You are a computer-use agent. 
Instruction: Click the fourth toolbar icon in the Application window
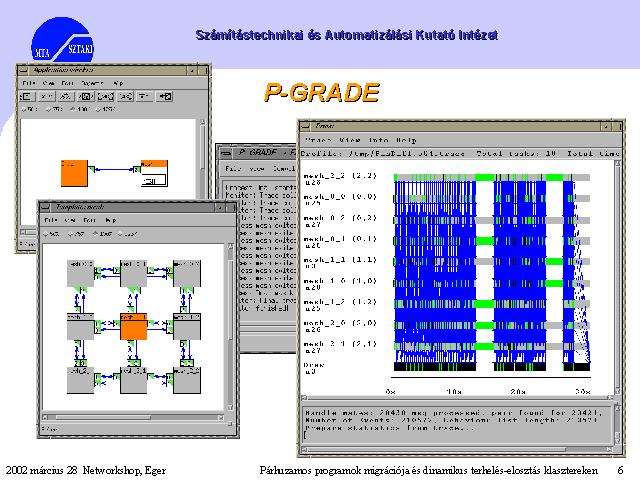click(x=86, y=96)
